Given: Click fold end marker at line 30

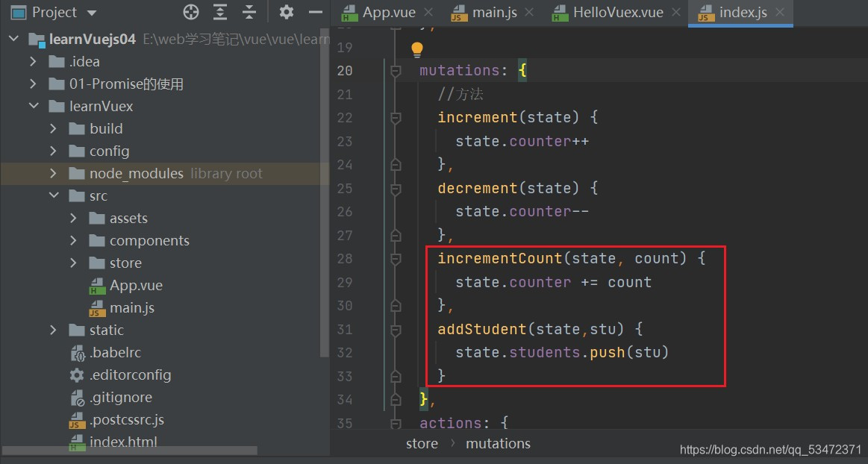Looking at the screenshot, I should (396, 306).
